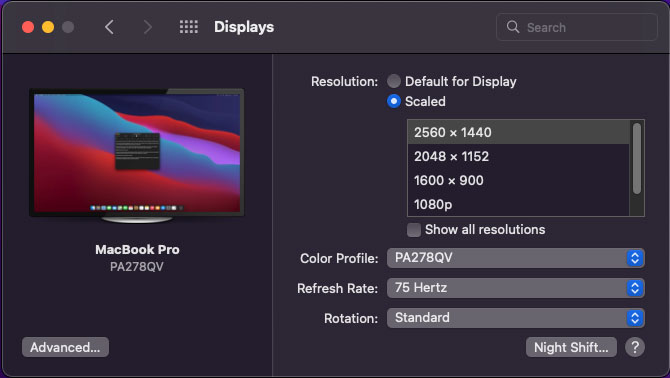Go back with the left chevron
The image size is (670, 378).
(x=109, y=27)
